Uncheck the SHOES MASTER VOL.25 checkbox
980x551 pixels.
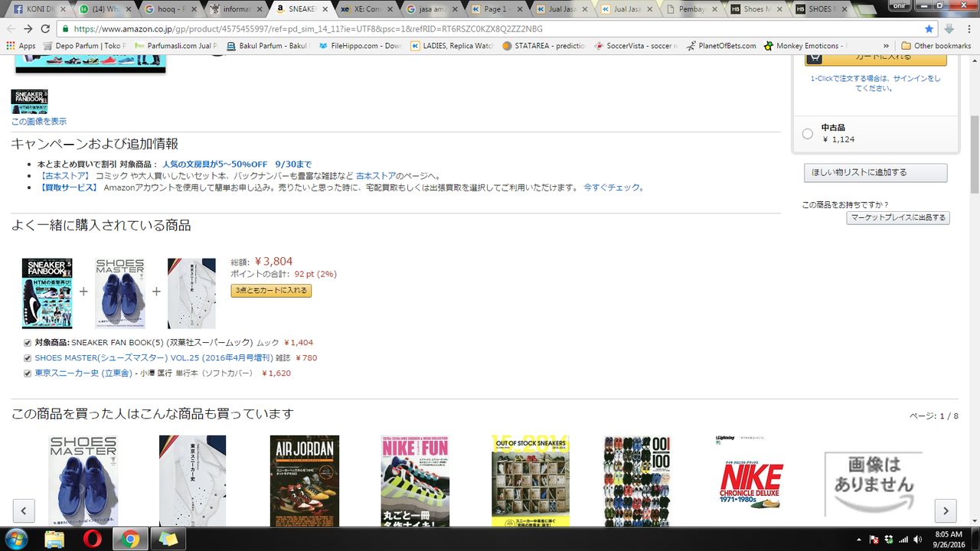pyautogui.click(x=28, y=358)
